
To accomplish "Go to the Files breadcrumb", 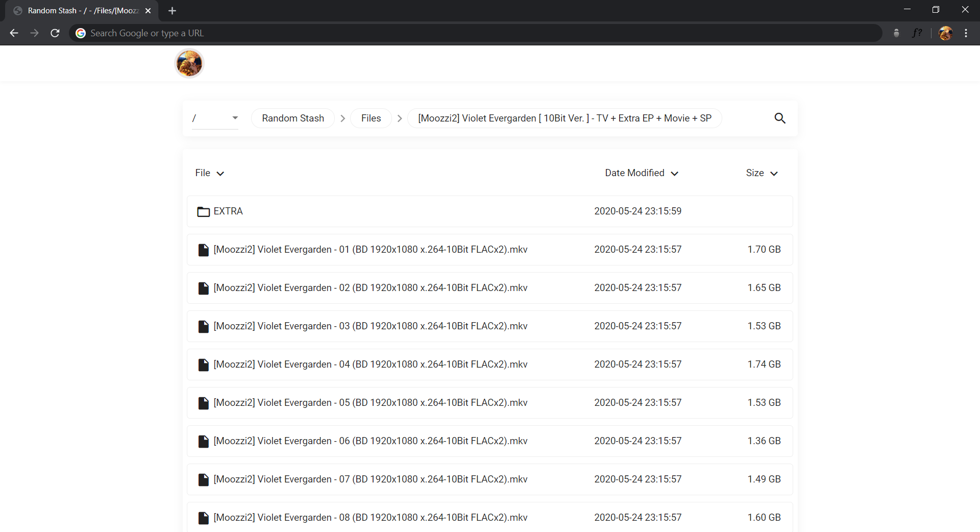I will [x=371, y=118].
